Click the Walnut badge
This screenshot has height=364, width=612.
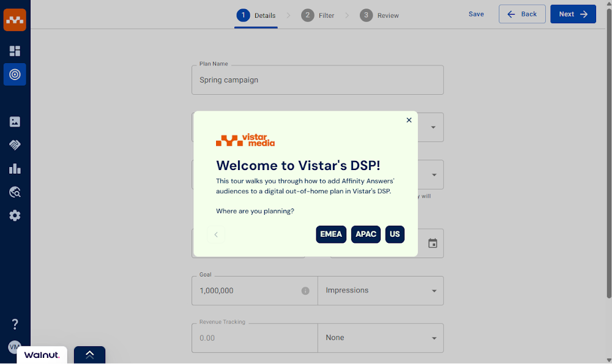click(42, 355)
